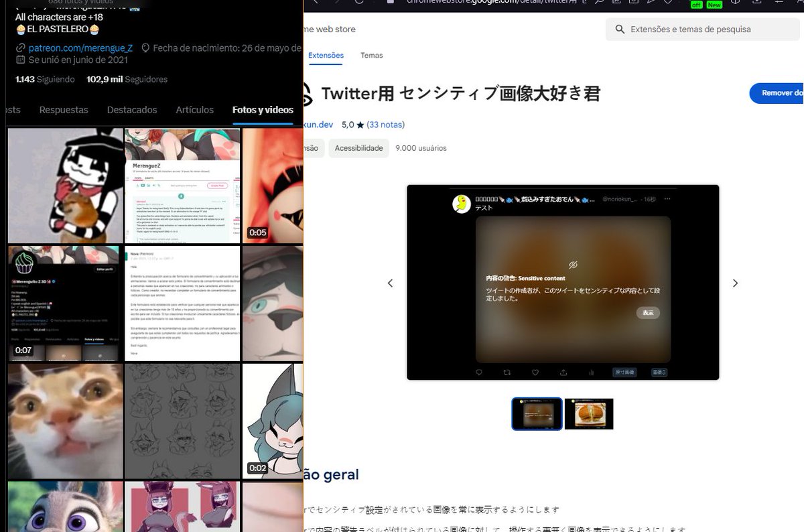Open the 'Nova' letter screenshot thumbnail
This screenshot has width=804, height=532.
(x=182, y=304)
